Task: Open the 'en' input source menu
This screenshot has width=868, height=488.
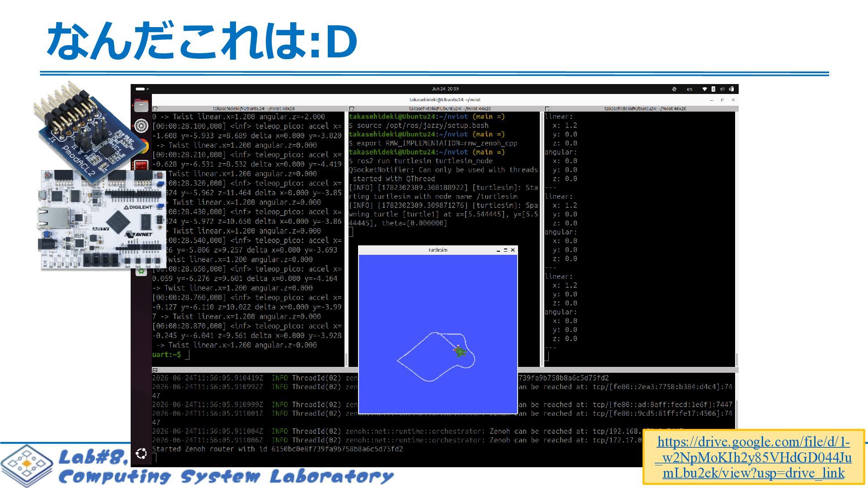Action: (689, 89)
